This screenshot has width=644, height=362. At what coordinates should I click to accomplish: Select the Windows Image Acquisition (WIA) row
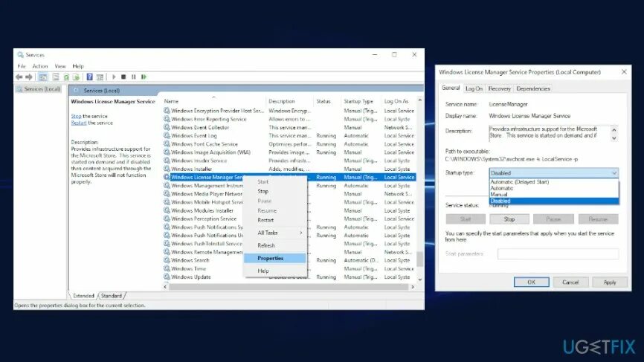[x=289, y=152]
